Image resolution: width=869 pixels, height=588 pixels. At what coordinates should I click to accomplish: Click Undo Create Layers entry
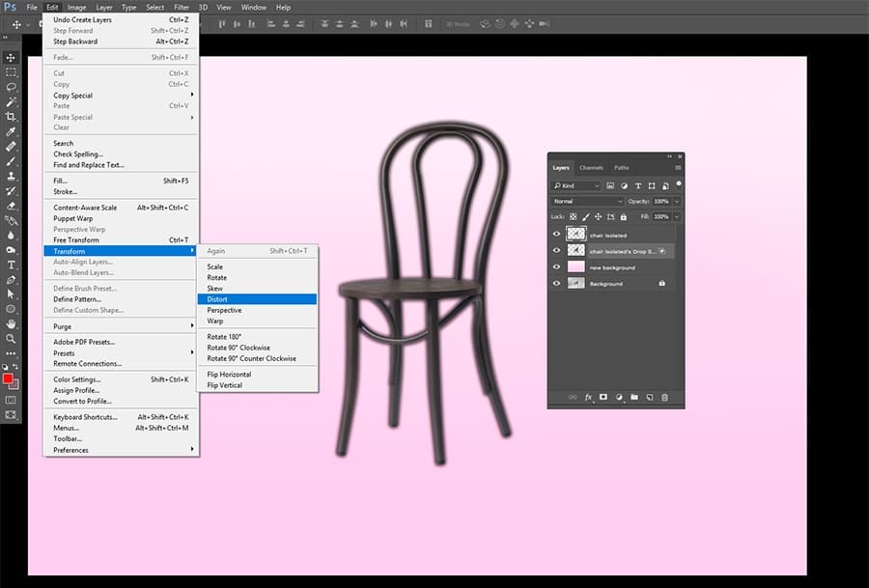tap(121, 19)
